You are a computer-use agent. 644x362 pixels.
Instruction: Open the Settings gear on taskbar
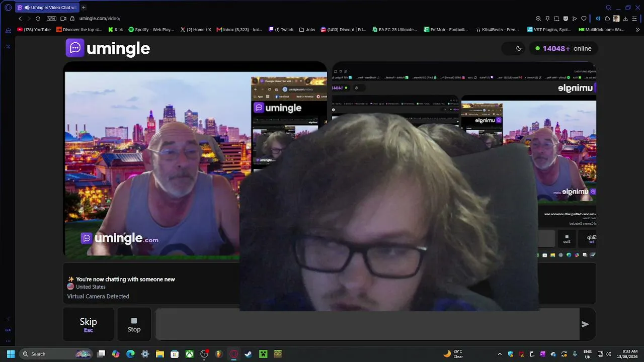coord(145,354)
